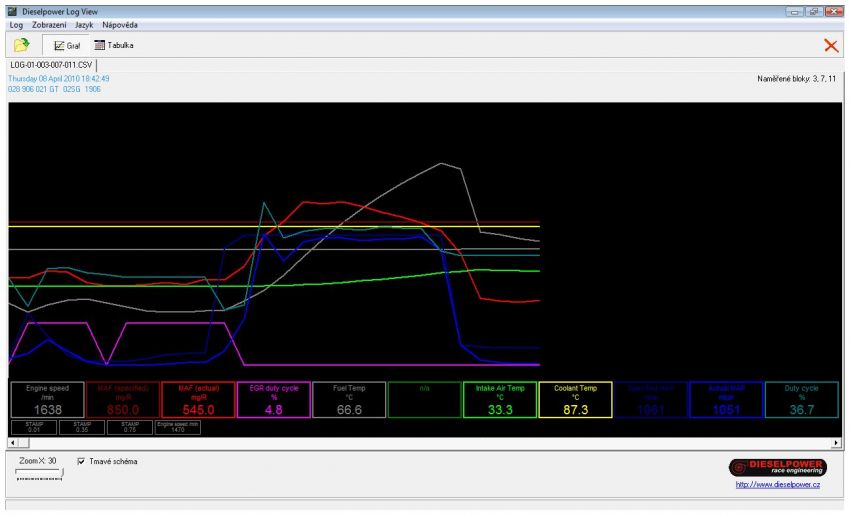Toggle the Tmavé schéma checkbox

pos(82,461)
